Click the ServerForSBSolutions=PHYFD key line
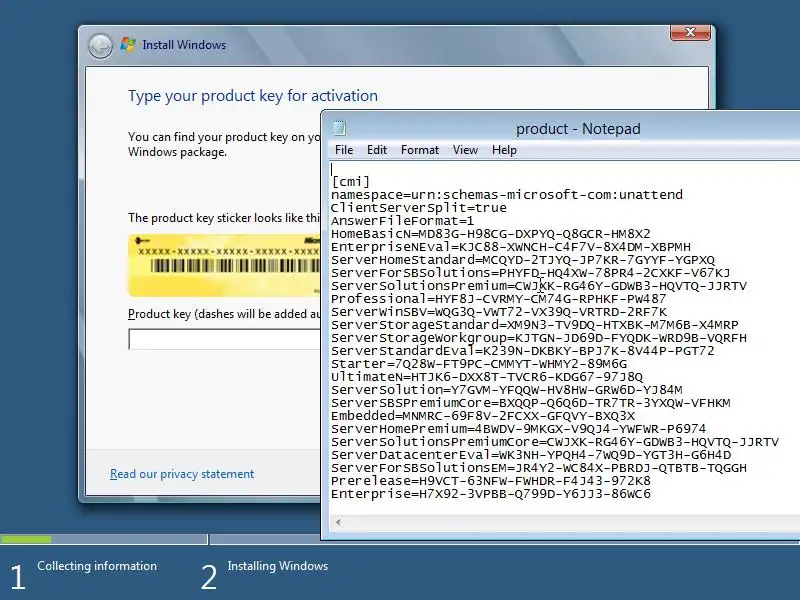The width and height of the screenshot is (800, 600). 531,273
